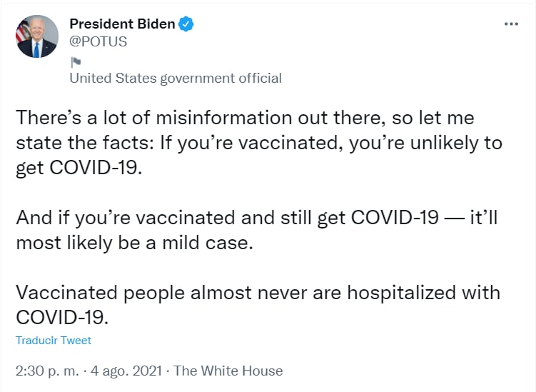This screenshot has height=392, width=536.
Task: Click the blue verified badge
Action: [186, 24]
